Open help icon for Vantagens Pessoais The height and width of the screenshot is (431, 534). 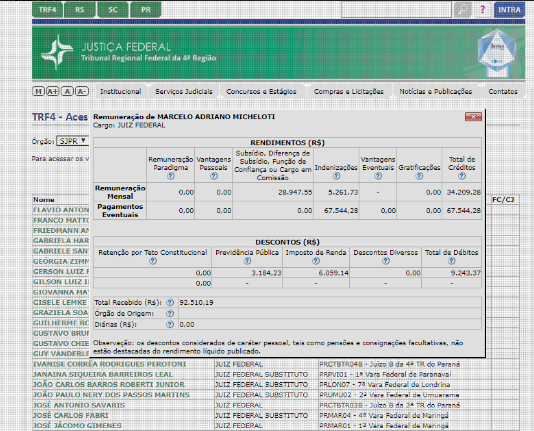coord(214,176)
